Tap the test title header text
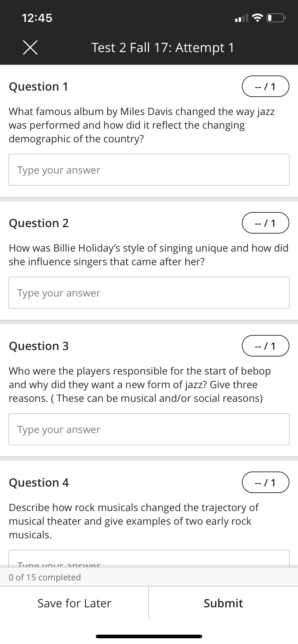This screenshot has width=298, height=644. (x=163, y=47)
